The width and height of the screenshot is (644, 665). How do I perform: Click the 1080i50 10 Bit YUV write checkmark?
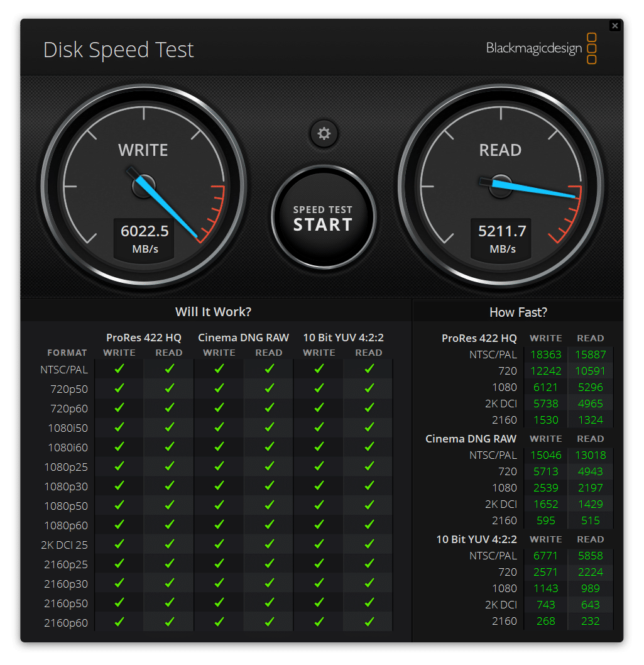click(319, 427)
